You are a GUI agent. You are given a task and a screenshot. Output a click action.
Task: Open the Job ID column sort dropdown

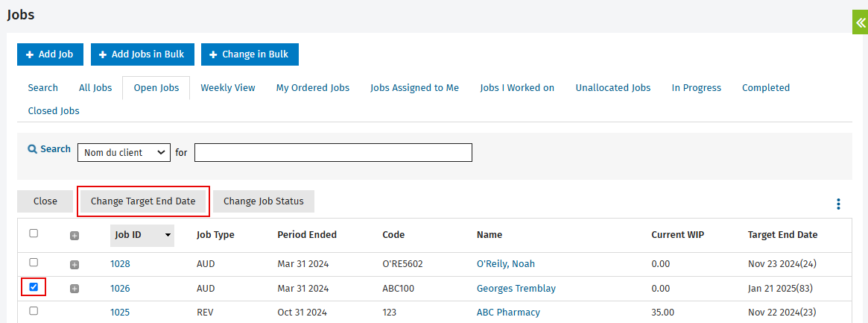click(142, 235)
